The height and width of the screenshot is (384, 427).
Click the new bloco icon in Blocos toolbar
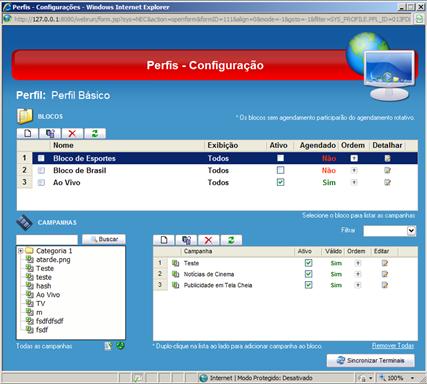click(28, 134)
